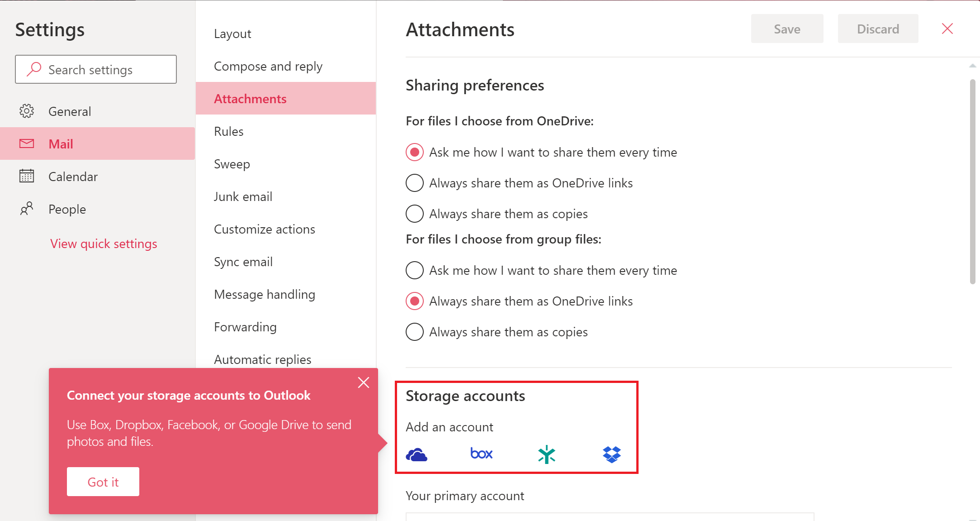This screenshot has height=521, width=980.
Task: Click the Got it button
Action: coord(103,482)
